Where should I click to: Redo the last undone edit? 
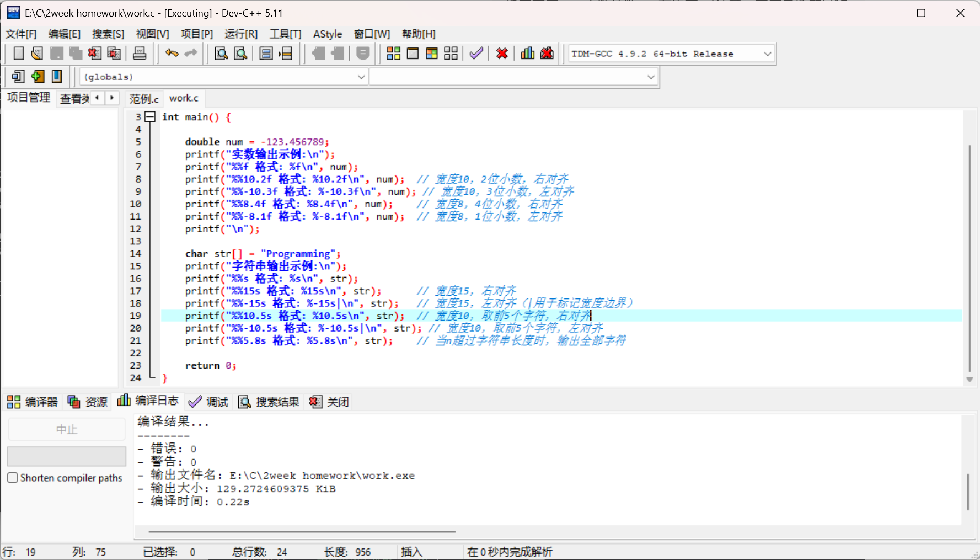point(191,54)
